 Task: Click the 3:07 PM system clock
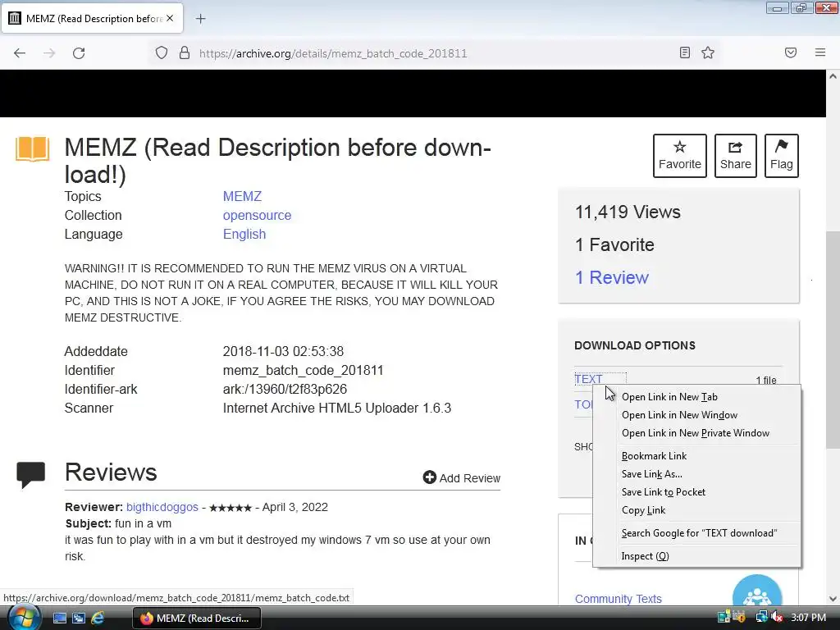[808, 617]
